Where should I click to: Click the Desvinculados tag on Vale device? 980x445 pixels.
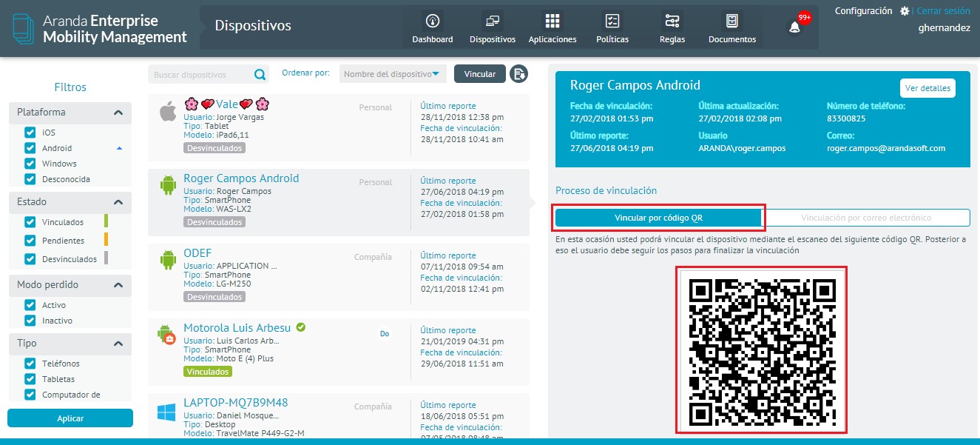coord(214,148)
